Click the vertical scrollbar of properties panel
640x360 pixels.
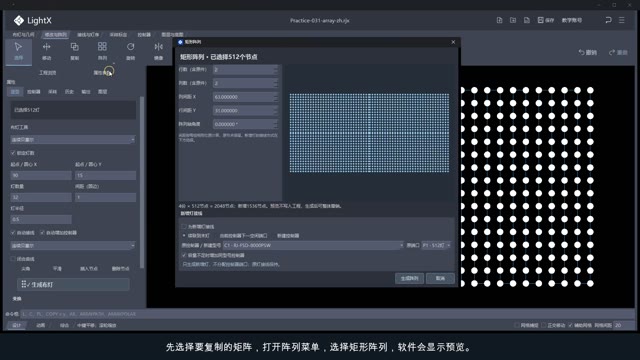tap(142, 182)
